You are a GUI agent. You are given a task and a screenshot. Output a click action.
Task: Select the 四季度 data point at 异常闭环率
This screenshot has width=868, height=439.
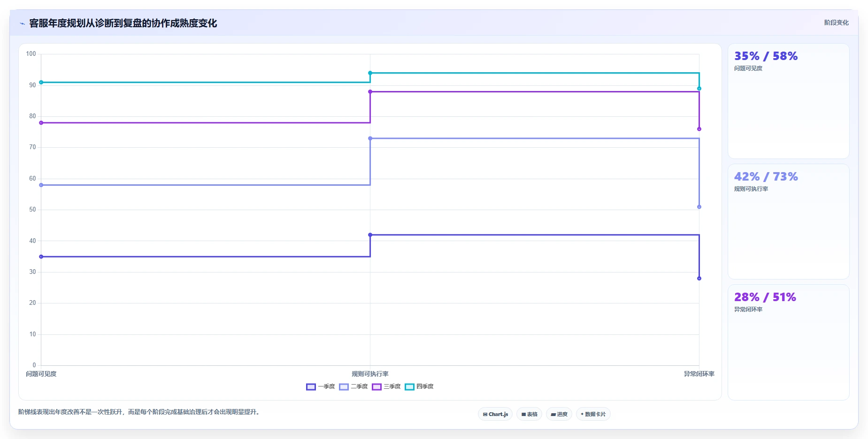[x=699, y=89]
